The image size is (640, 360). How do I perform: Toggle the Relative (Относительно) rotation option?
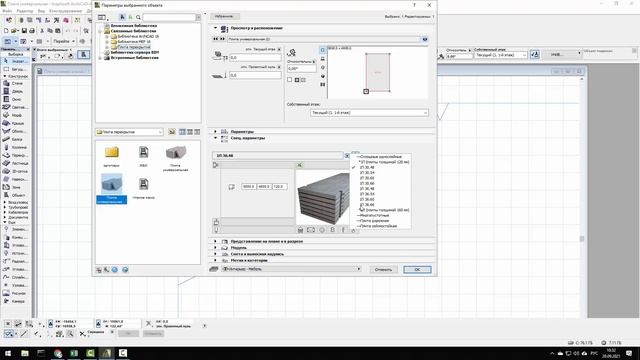click(x=302, y=62)
